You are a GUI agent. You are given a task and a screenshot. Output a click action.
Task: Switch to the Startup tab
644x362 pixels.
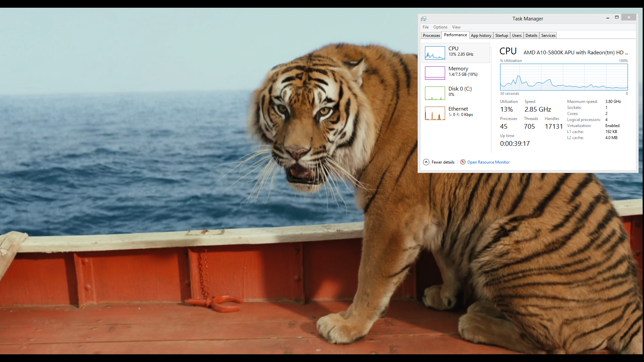tap(502, 36)
